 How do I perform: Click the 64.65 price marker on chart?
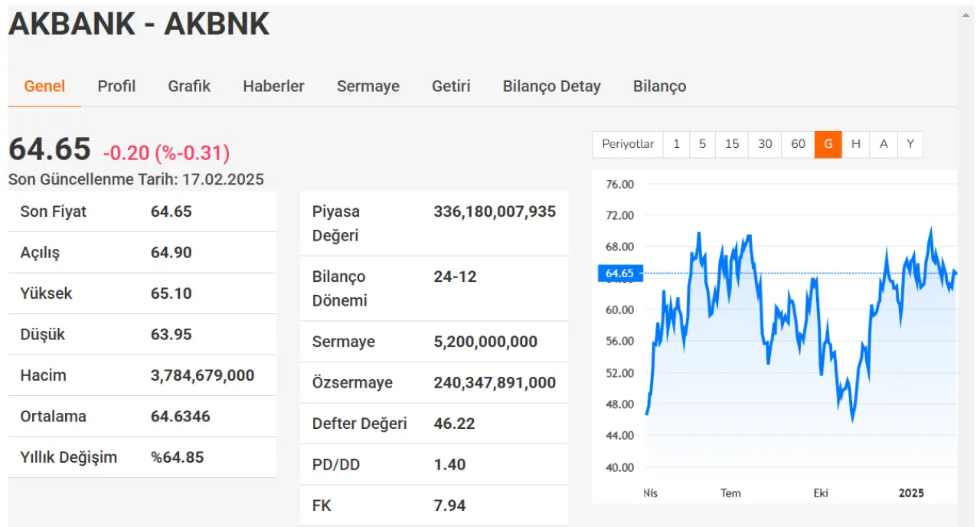(x=619, y=273)
